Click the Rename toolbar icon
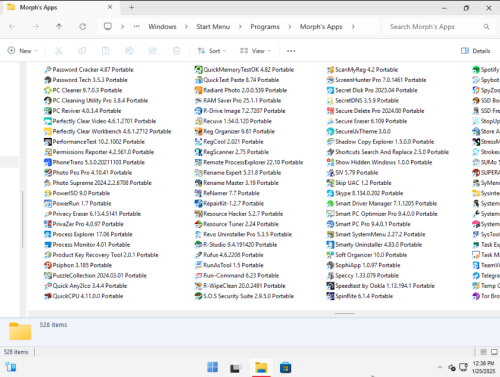 click(x=129, y=51)
